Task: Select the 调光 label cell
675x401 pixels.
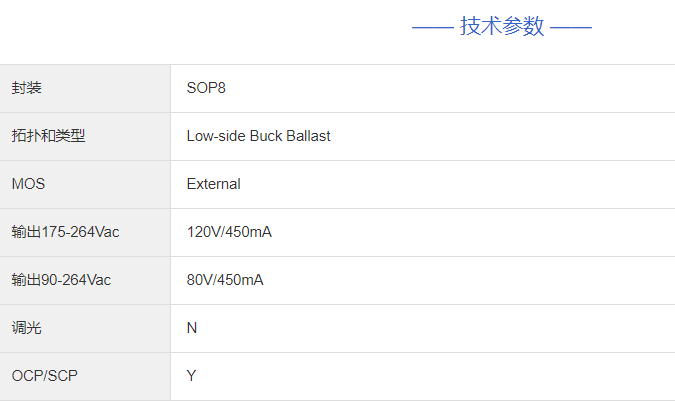Action: click(26, 328)
